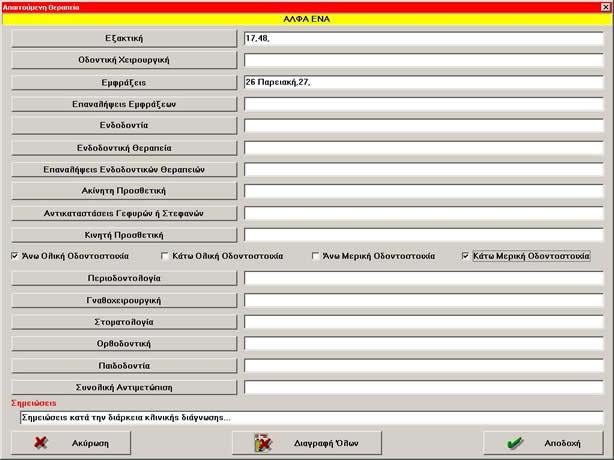Click the green checkmark icon on Αποδοχή

tap(515, 443)
